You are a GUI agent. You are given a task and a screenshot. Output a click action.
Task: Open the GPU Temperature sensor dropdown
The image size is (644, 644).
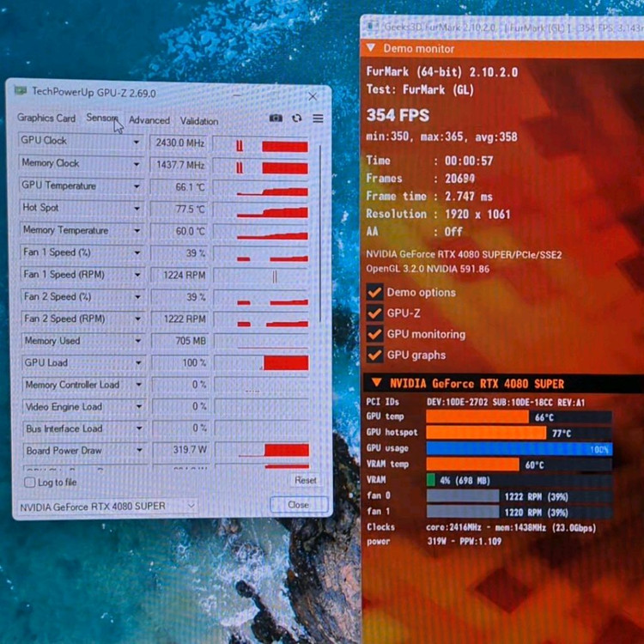coord(137,186)
